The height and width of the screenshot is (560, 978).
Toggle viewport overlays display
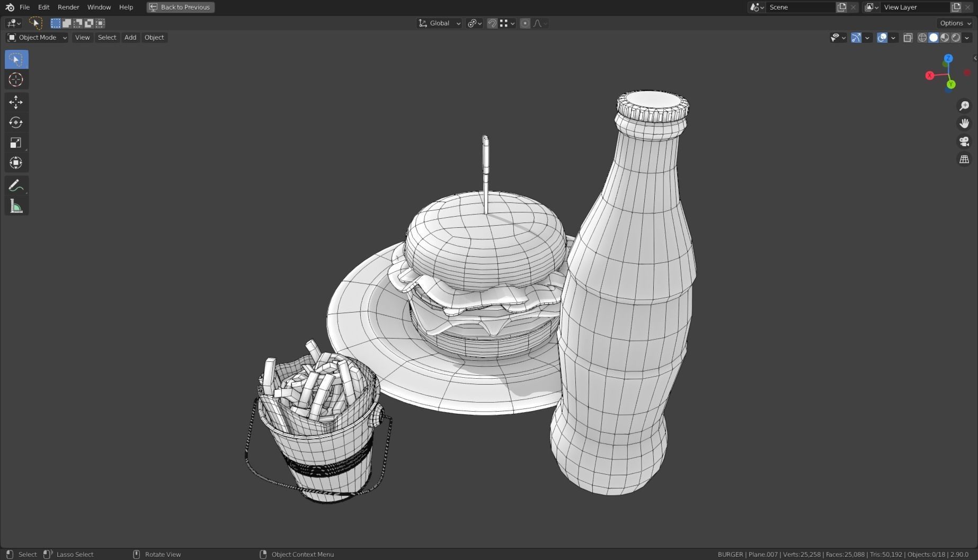click(x=882, y=38)
